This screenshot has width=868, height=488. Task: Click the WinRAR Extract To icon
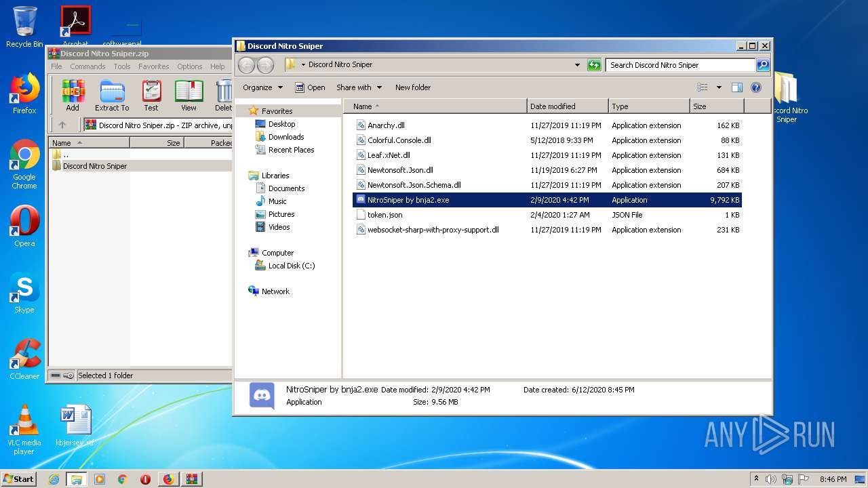point(112,96)
